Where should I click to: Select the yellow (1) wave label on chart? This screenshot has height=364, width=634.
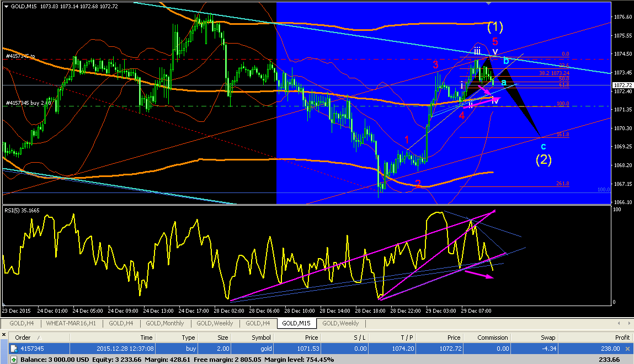495,26
